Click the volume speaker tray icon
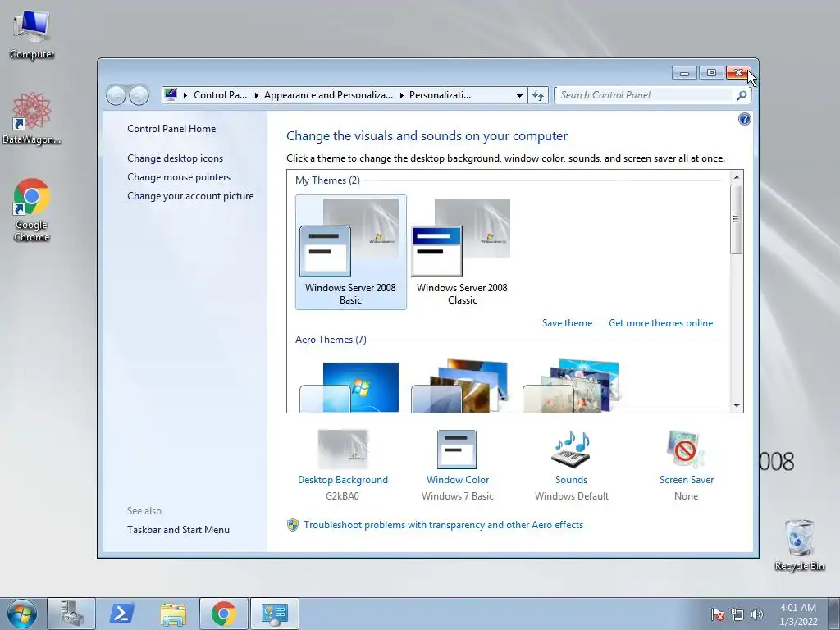 756,614
